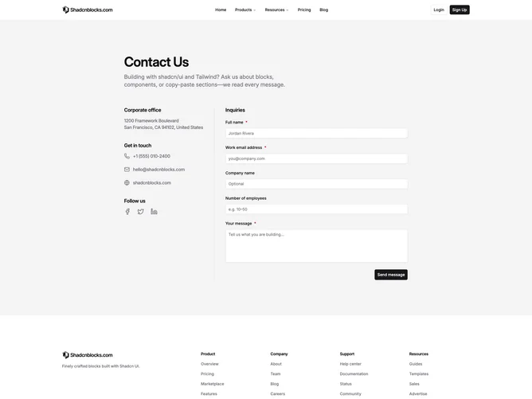
Task: Expand the Resources dropdown in navigation
Action: 276,10
